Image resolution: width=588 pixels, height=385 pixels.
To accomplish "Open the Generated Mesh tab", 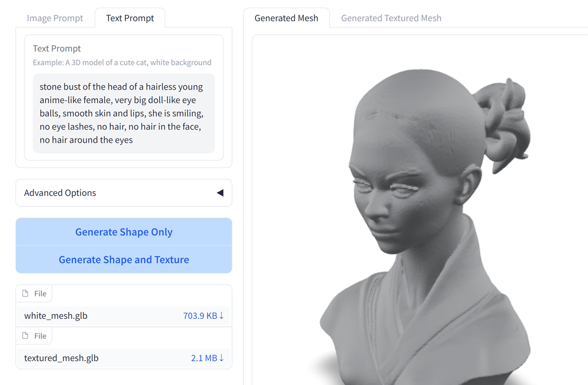I will [x=286, y=18].
